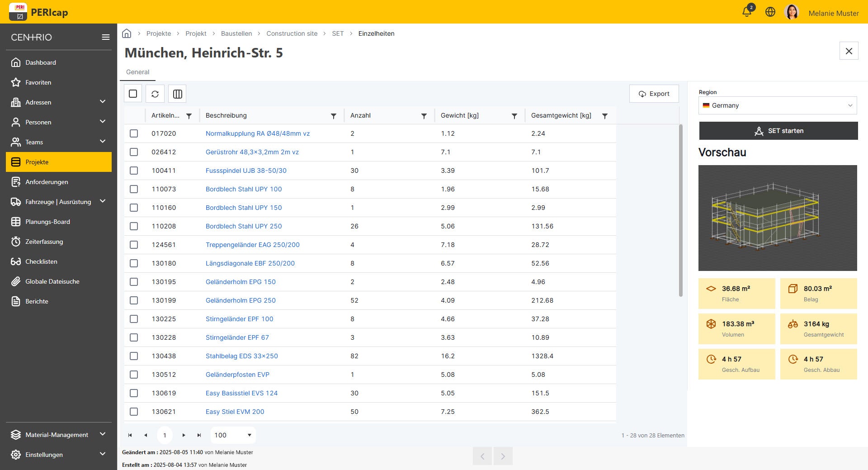The height and width of the screenshot is (470, 868).
Task: Go to the last page arrow
Action: pyautogui.click(x=199, y=435)
